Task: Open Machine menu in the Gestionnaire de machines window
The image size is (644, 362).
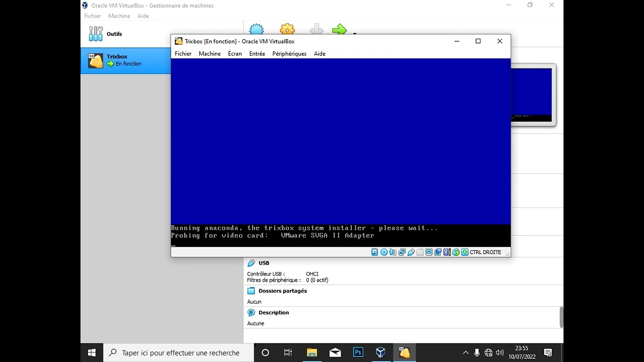Action: pyautogui.click(x=119, y=16)
